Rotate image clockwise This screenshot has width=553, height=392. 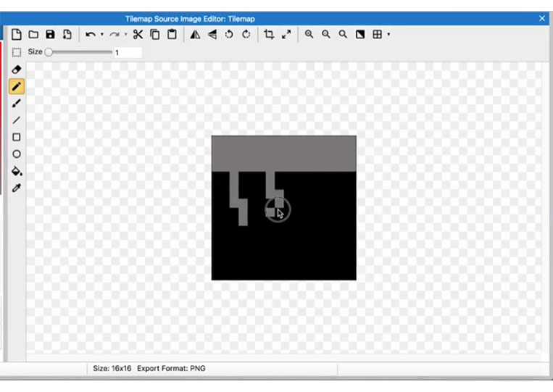pos(246,34)
